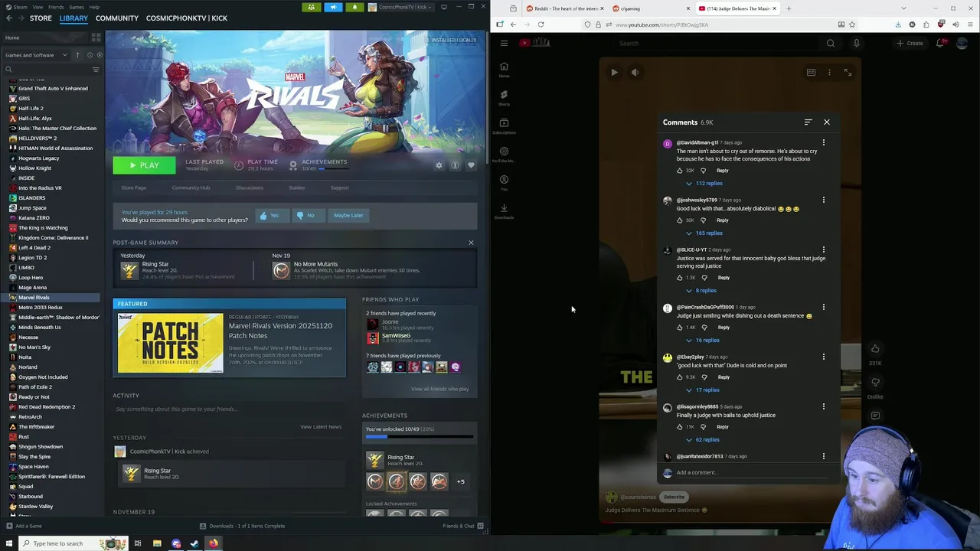This screenshot has height=551, width=980.
Task: Play the YouTube short video
Action: (x=614, y=73)
